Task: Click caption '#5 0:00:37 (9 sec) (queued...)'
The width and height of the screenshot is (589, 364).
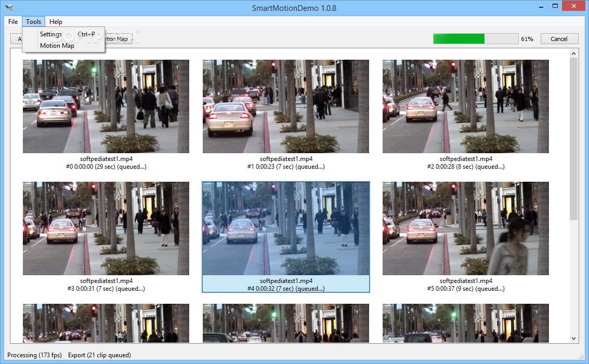Action: pyautogui.click(x=466, y=289)
